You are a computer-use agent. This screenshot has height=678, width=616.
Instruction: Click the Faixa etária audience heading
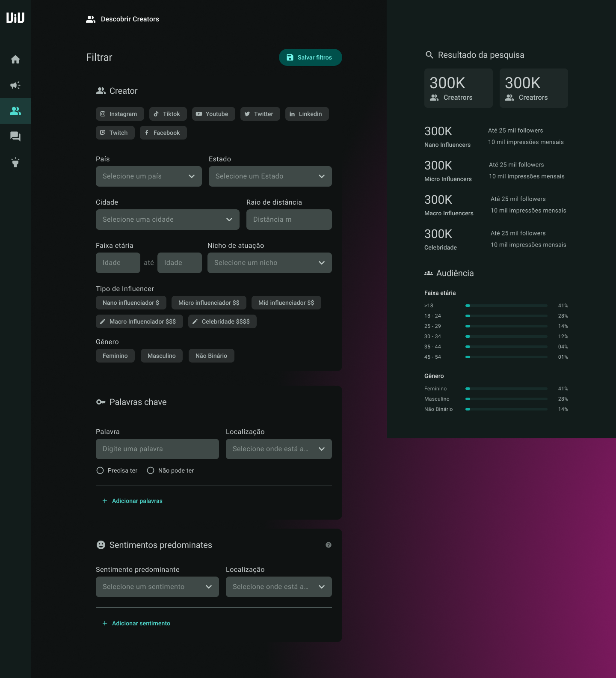(x=440, y=293)
